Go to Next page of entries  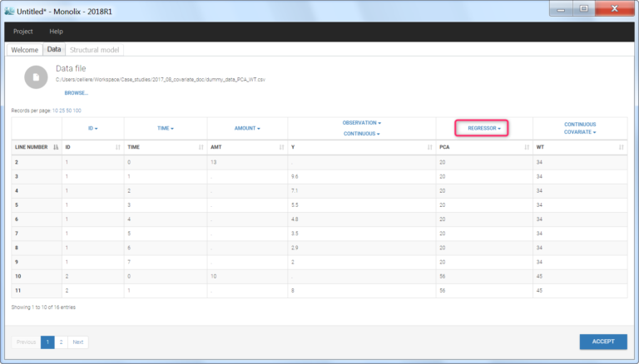[78, 342]
